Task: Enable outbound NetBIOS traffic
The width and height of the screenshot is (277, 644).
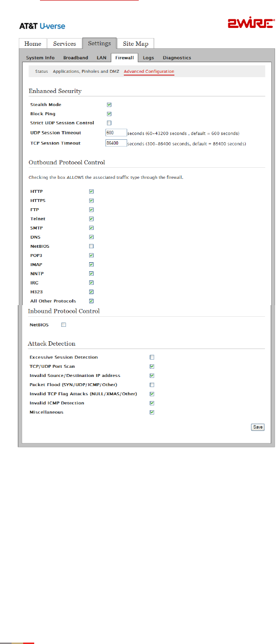Action: (91, 246)
